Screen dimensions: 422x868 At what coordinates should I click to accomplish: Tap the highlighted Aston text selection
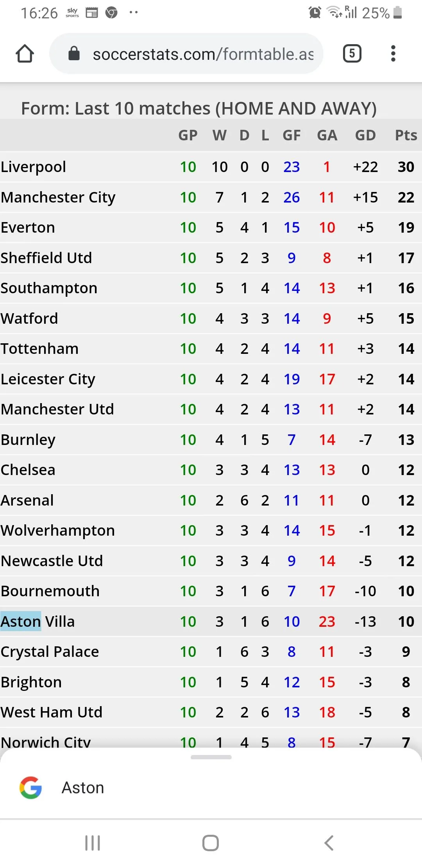[x=21, y=621]
